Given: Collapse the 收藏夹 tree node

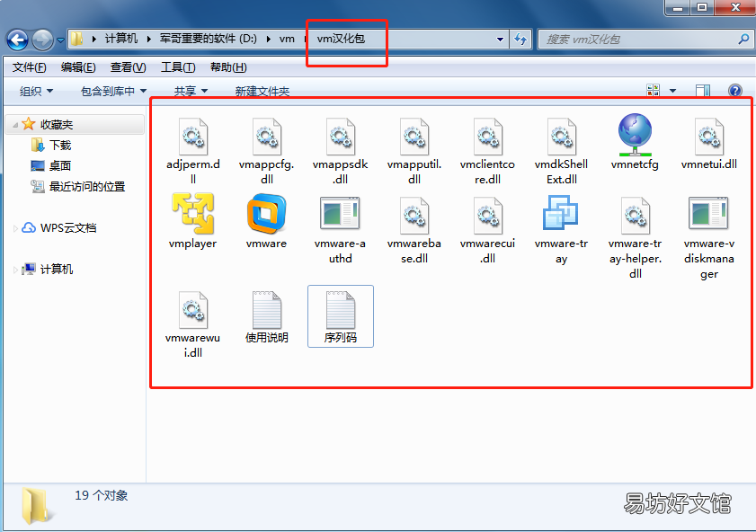Looking at the screenshot, I should (x=15, y=125).
